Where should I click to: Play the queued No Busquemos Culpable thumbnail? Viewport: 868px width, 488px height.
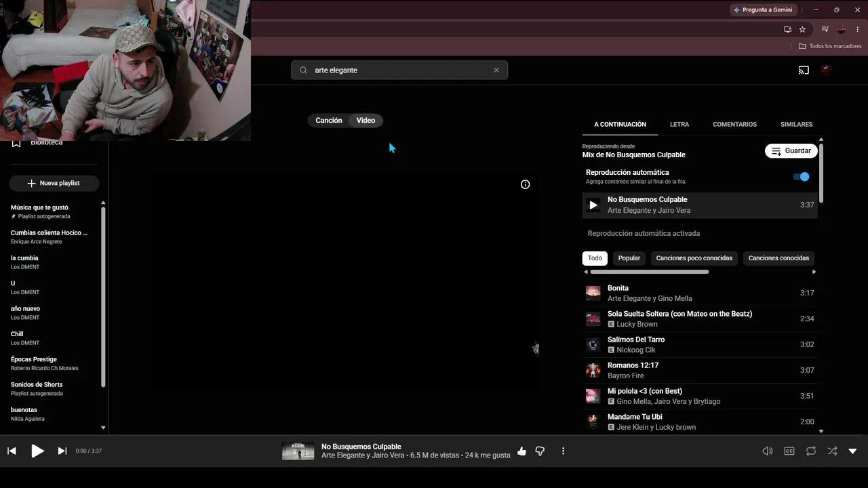pyautogui.click(x=593, y=205)
